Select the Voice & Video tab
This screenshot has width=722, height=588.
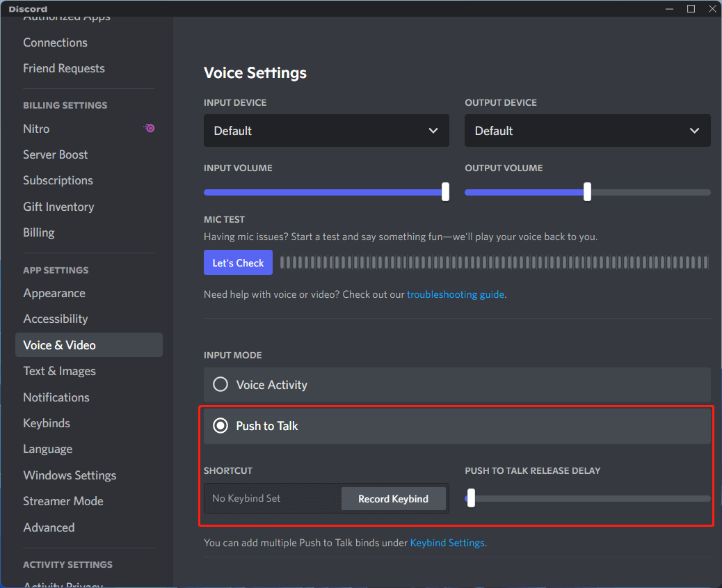(x=59, y=344)
